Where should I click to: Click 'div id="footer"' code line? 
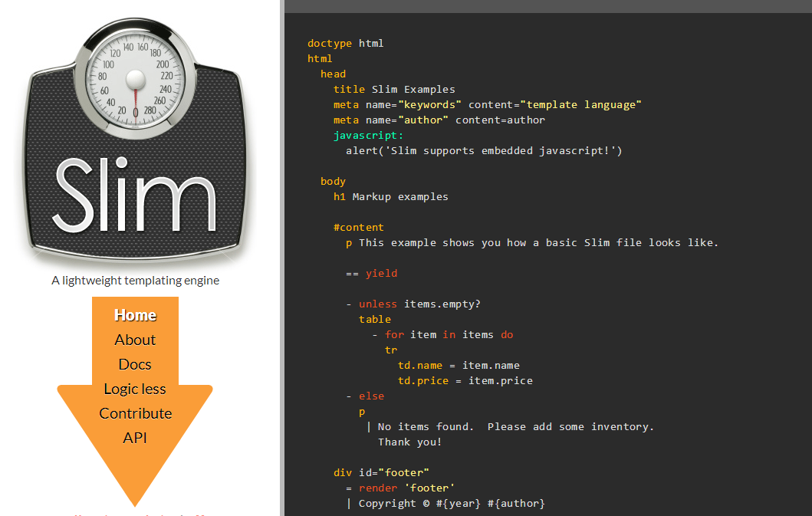pos(381,473)
